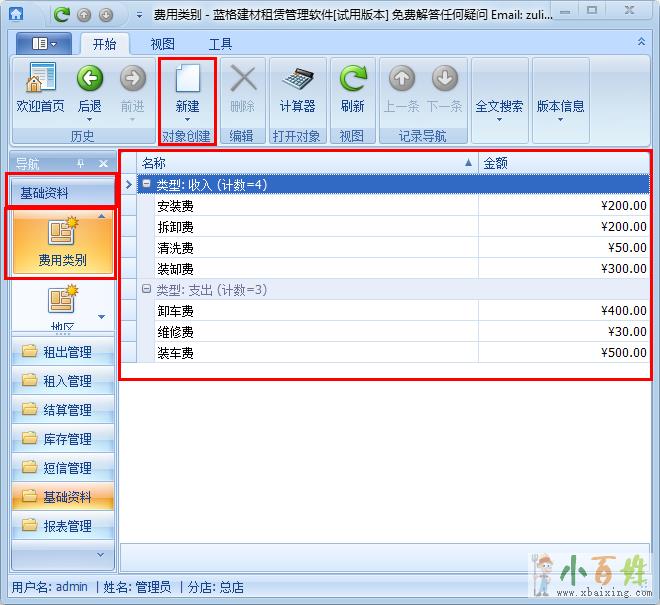Open the 报表管理 navigation group

[x=63, y=526]
